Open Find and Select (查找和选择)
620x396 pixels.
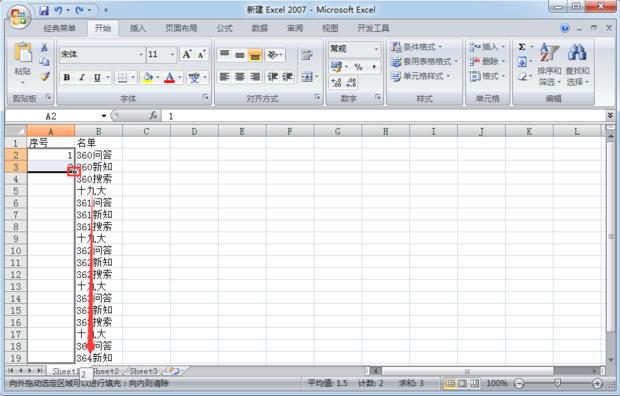[x=577, y=64]
